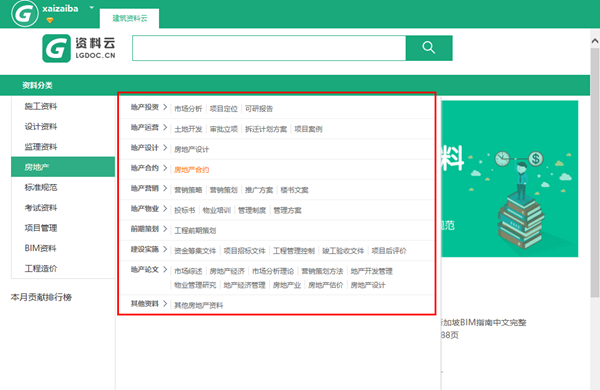The height and width of the screenshot is (390, 600).
Task: Open the 拆迁计划方案 link
Action: [266, 129]
